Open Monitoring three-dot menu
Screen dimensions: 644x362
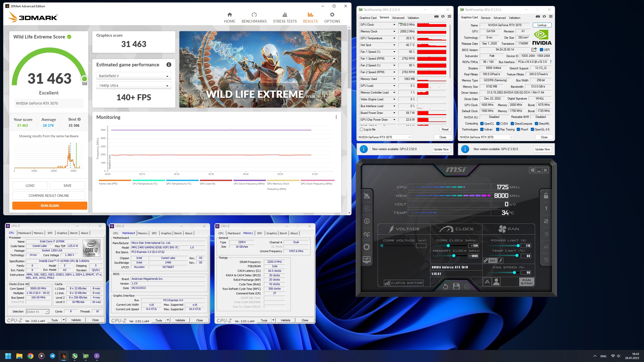tap(336, 117)
